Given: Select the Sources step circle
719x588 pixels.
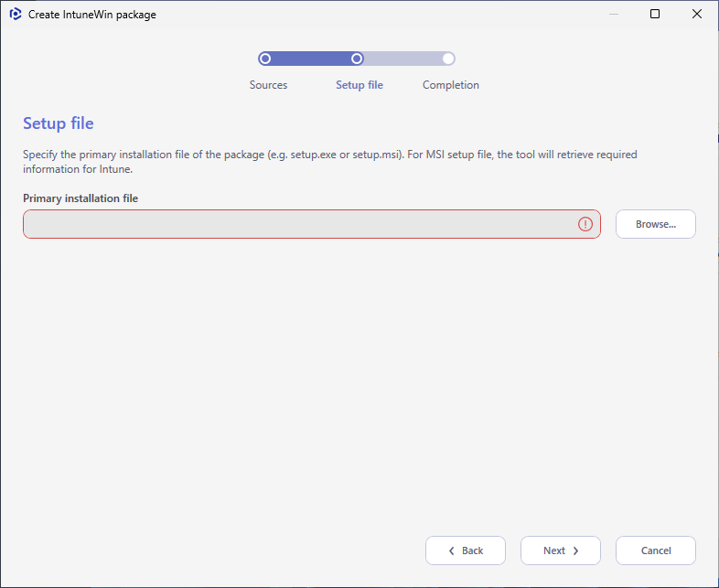Looking at the screenshot, I should 265,59.
